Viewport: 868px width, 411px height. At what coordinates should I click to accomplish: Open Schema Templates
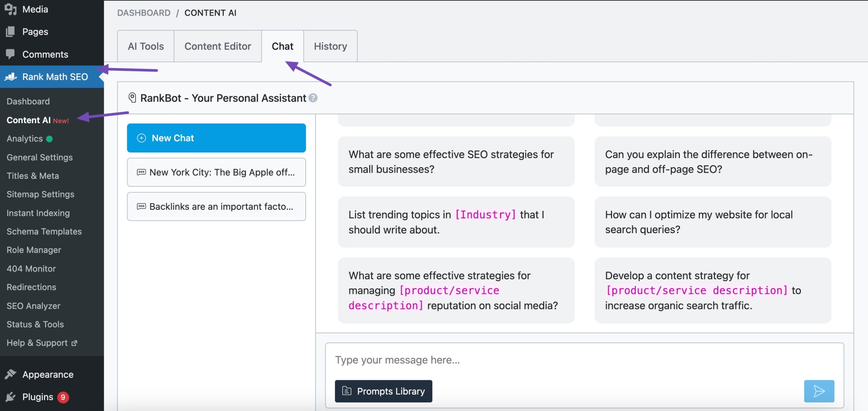click(x=44, y=231)
